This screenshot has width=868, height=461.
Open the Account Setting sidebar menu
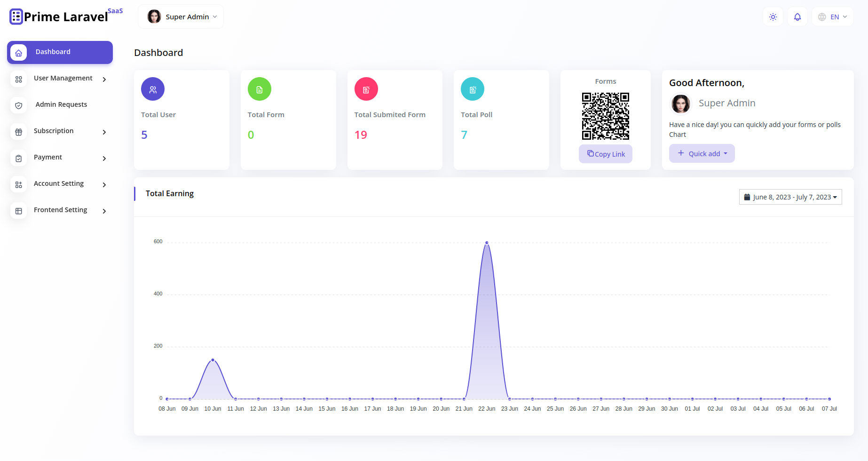tap(60, 184)
